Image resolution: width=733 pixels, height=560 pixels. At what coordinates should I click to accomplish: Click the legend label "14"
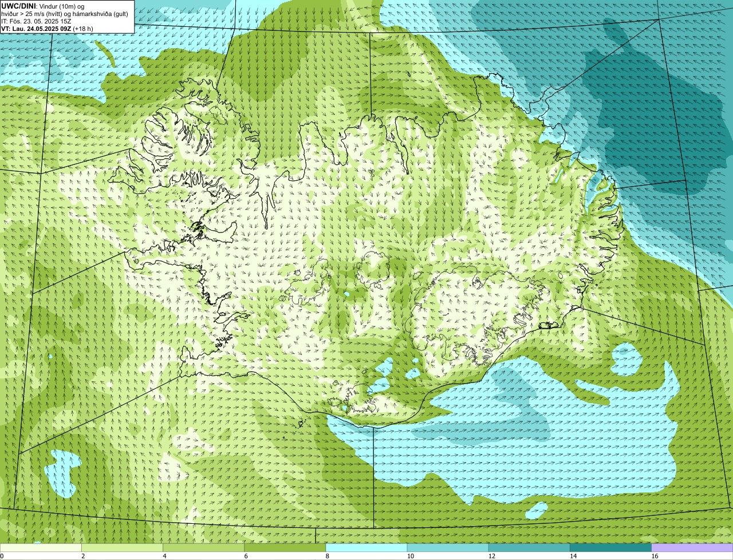coord(573,556)
